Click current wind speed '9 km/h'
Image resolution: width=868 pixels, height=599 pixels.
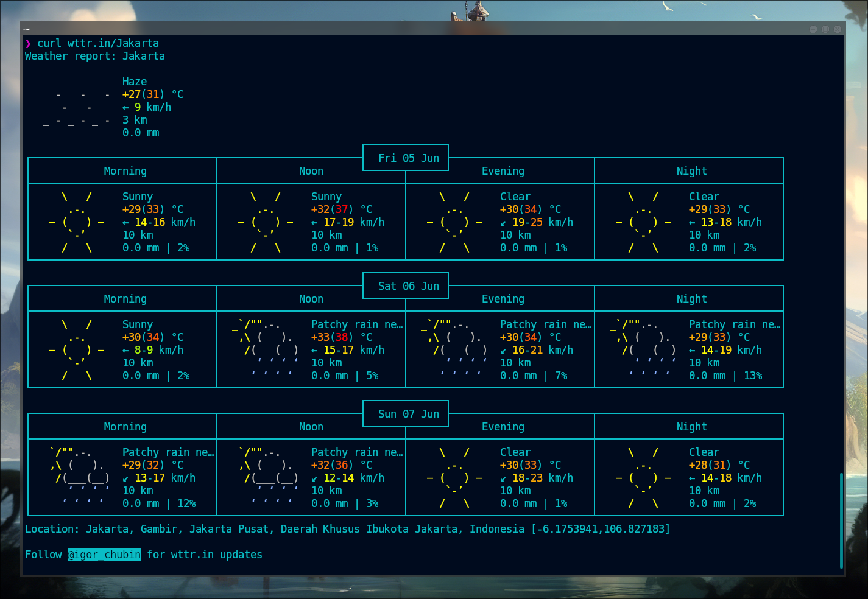(153, 107)
